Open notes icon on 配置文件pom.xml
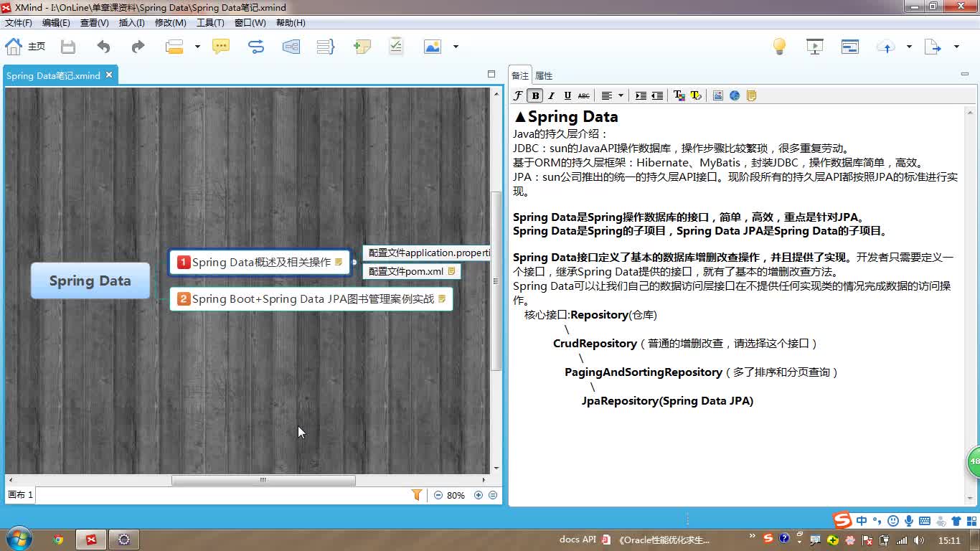Screen dimensions: 980x551 [x=451, y=271]
